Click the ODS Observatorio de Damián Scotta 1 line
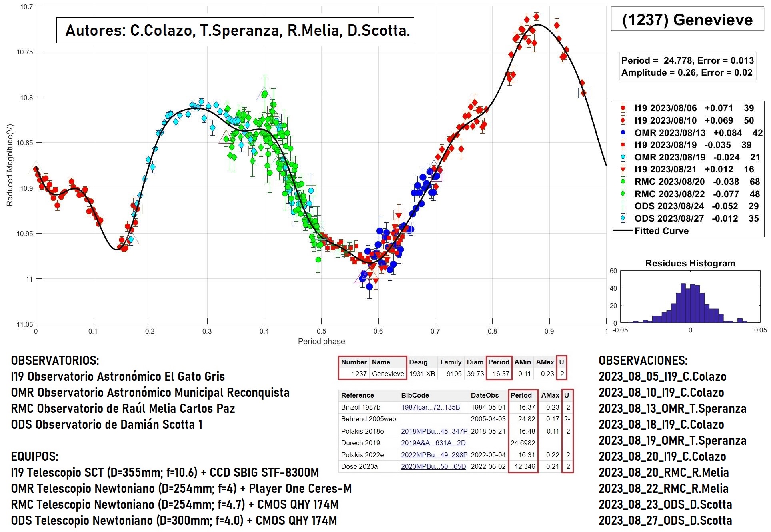The image size is (771, 532). [x=107, y=424]
